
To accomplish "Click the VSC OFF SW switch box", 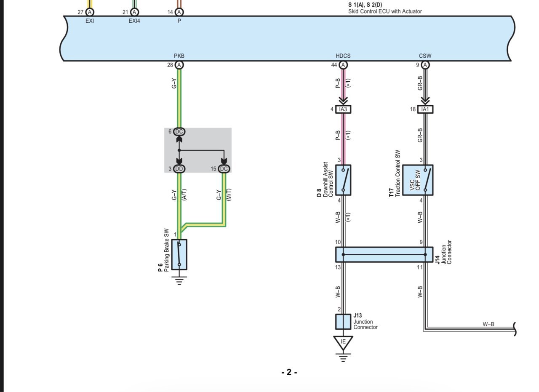I will tap(418, 180).
